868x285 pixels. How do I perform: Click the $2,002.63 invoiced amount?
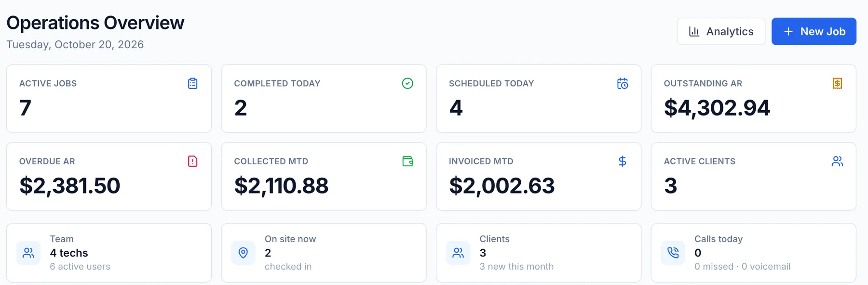click(x=502, y=186)
